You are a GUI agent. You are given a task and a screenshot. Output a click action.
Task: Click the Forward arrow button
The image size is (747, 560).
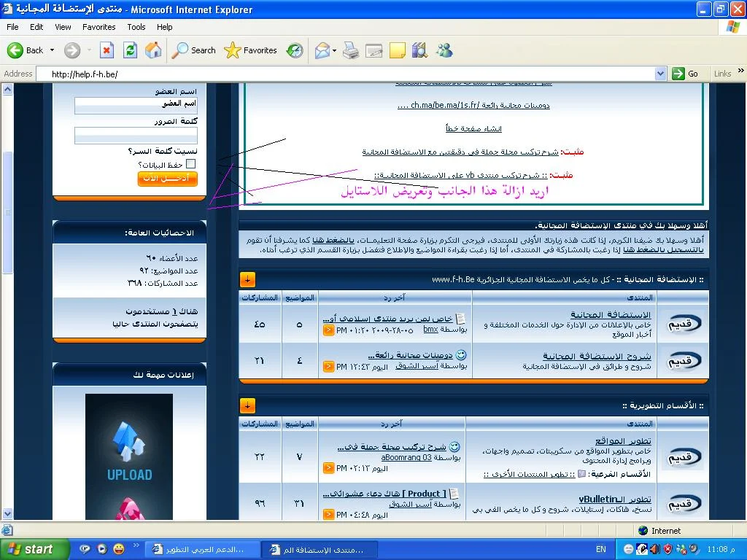(x=72, y=50)
